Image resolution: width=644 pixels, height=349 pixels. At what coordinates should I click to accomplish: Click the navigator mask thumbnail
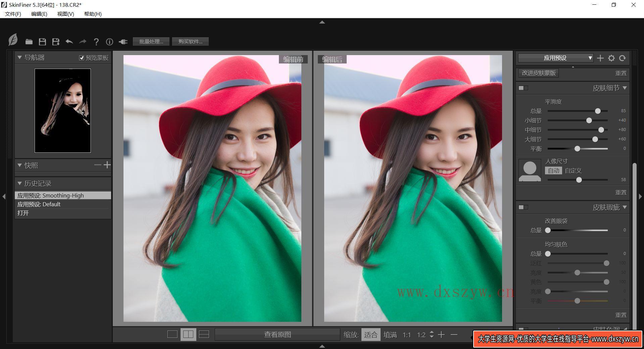coord(63,111)
